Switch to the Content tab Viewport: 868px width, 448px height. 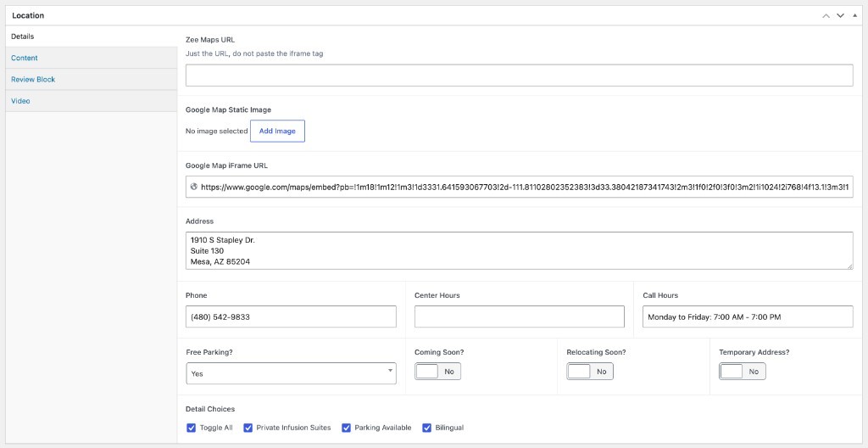[x=92, y=58]
